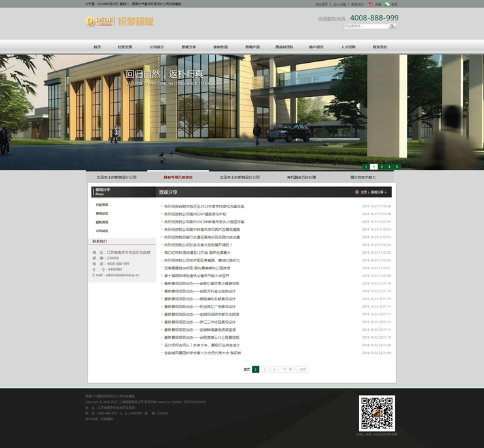
Task: Select the 有机融合巧妙处理 tab
Action: point(301,177)
